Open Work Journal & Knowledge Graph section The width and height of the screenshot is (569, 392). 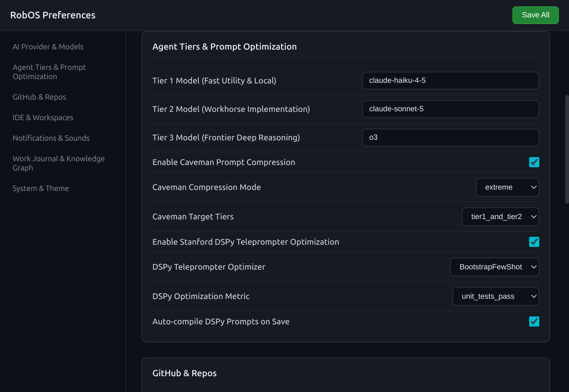59,163
